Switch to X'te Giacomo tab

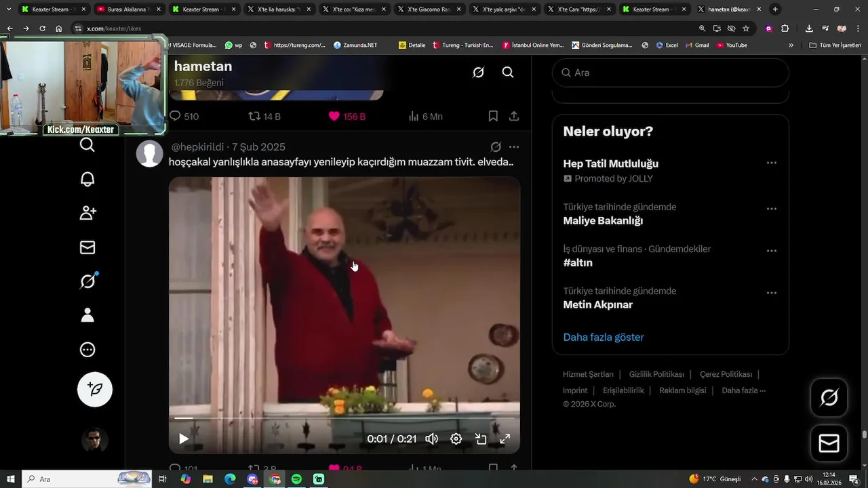(429, 9)
